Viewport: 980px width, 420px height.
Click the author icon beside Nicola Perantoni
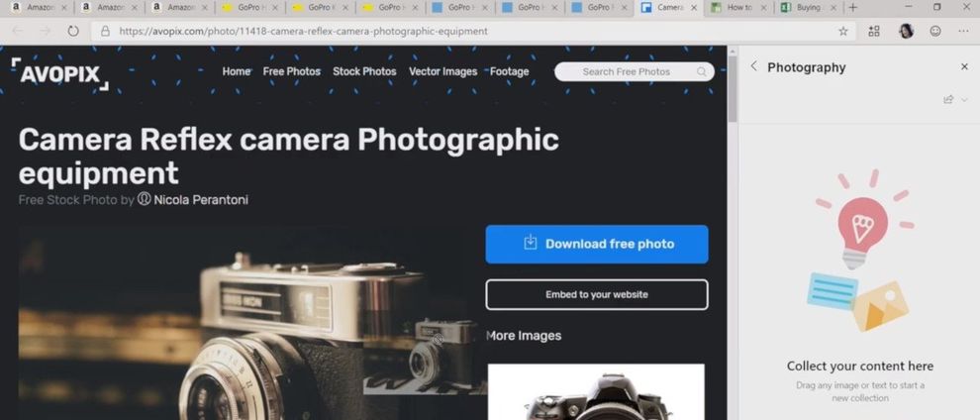pos(144,199)
